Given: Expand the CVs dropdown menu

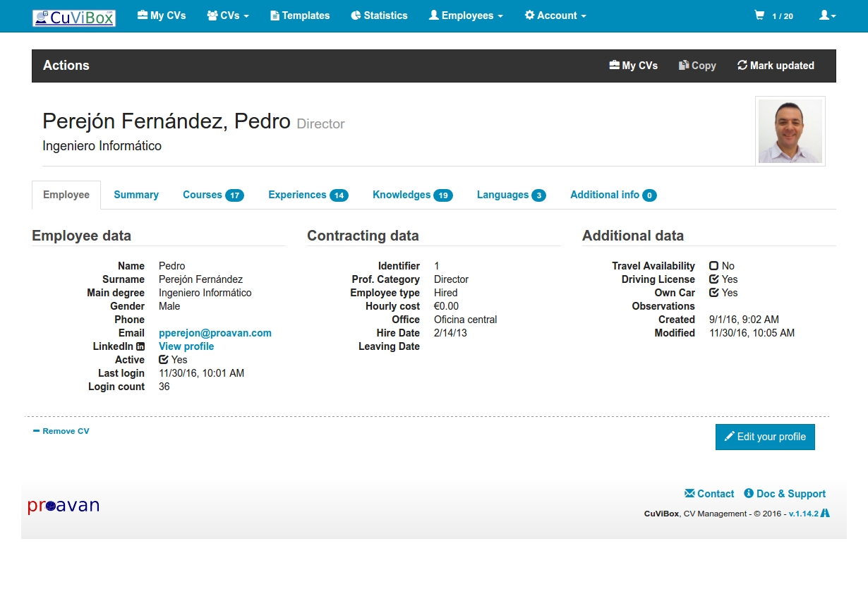Looking at the screenshot, I should tap(228, 16).
